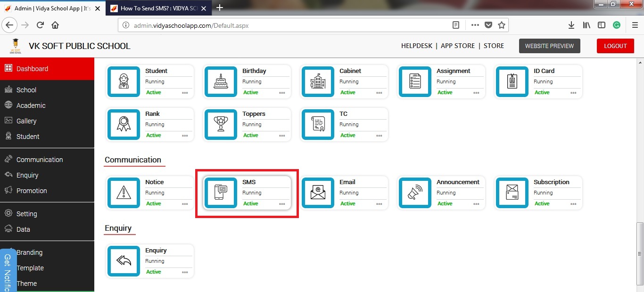Viewport: 644px width, 292px height.
Task: Open the TC certificate icon
Action: pyautogui.click(x=318, y=124)
